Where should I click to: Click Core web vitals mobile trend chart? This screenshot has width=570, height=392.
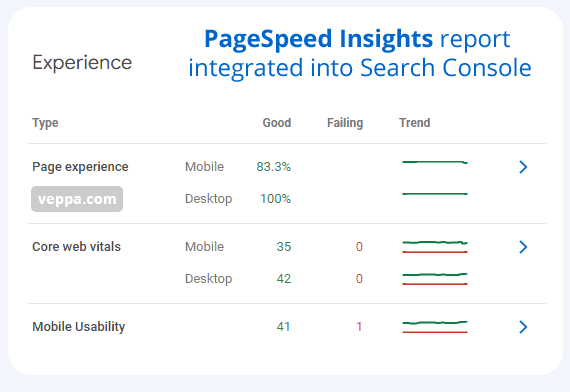point(435,247)
